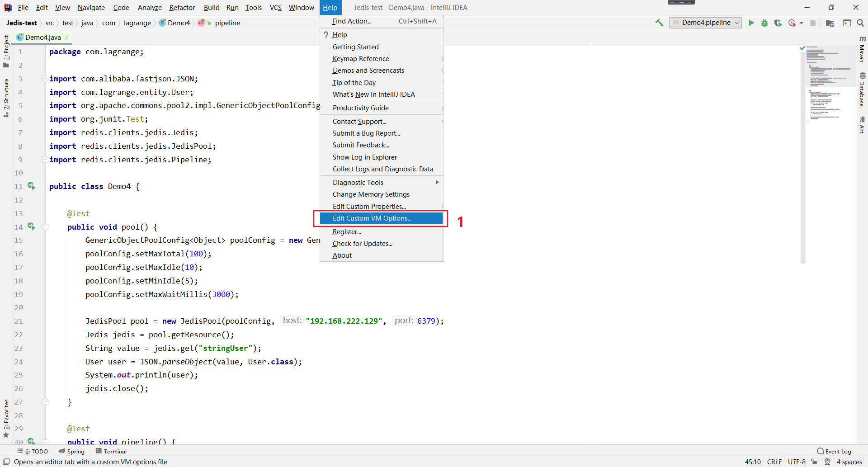Click the Hector inspector icon in status bar
The width and height of the screenshot is (868, 467).
827,462
